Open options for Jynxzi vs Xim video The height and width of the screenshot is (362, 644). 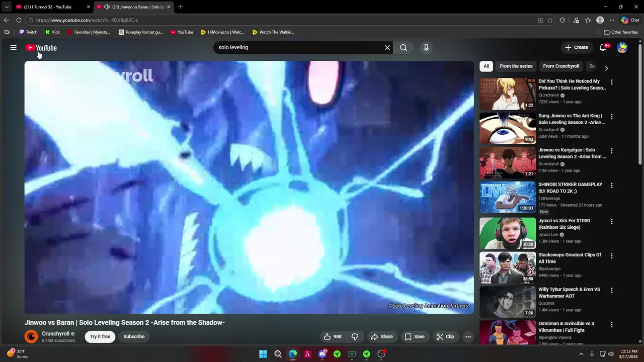(612, 221)
